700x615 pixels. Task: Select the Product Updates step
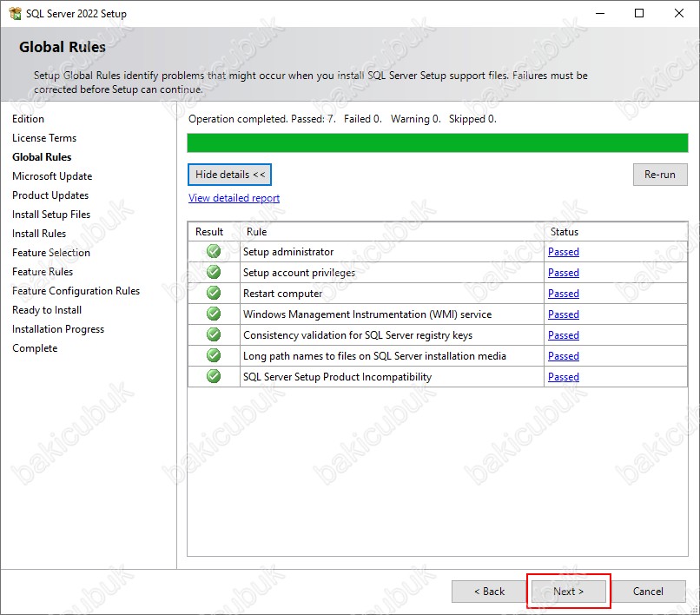(x=50, y=195)
